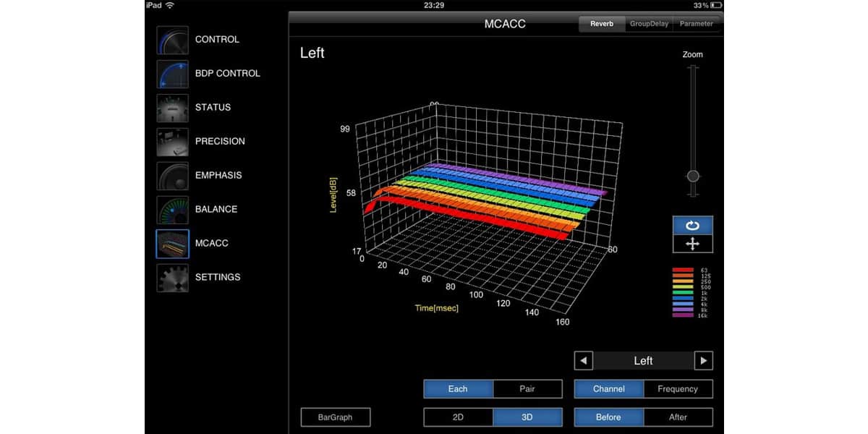Switch graph to 3D view

point(527,417)
